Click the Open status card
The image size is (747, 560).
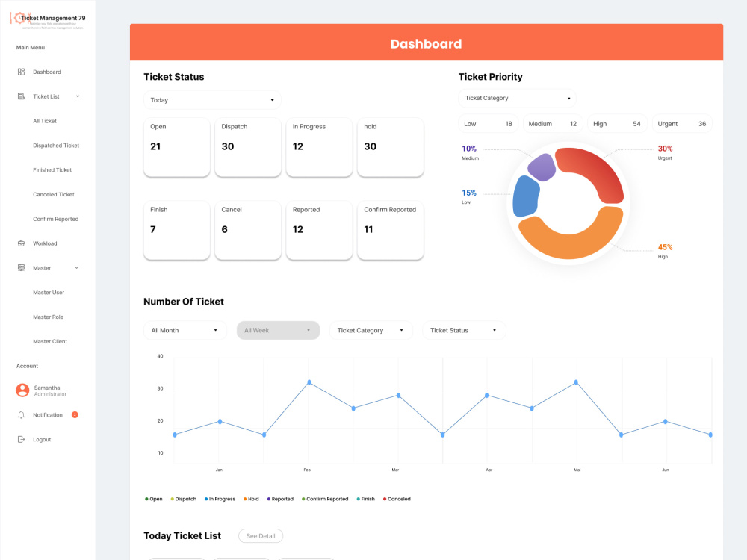[177, 147]
